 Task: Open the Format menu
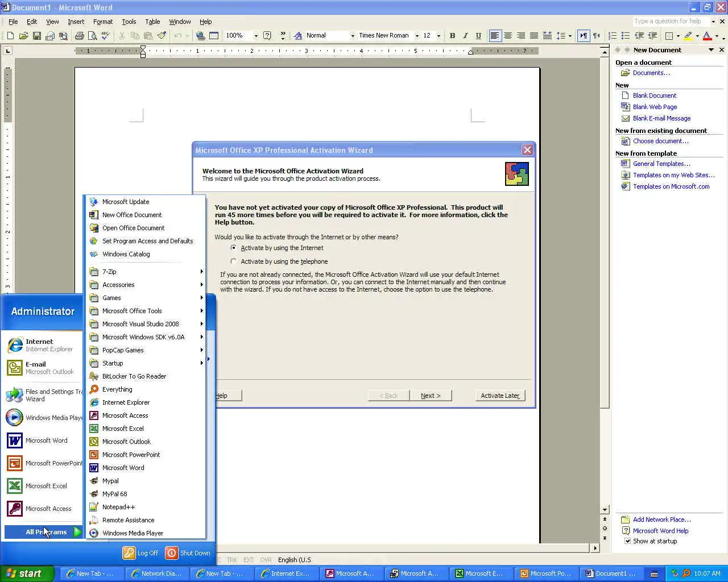coord(103,22)
